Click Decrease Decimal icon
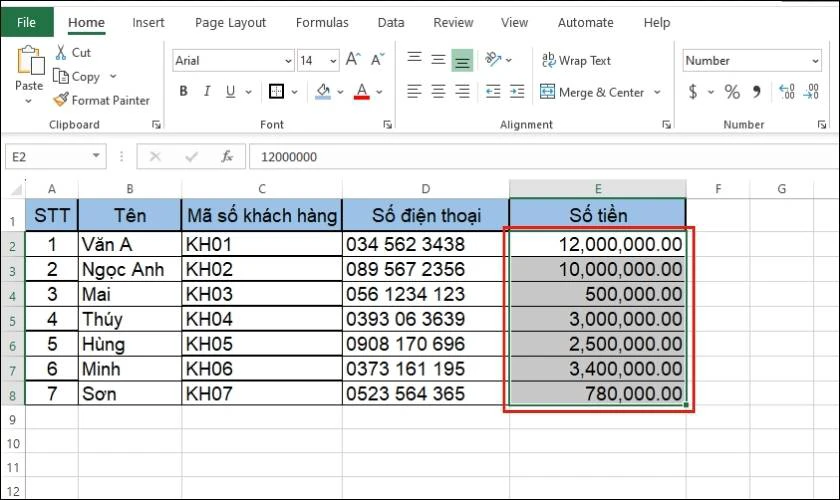The width and height of the screenshot is (840, 500). pos(811,92)
